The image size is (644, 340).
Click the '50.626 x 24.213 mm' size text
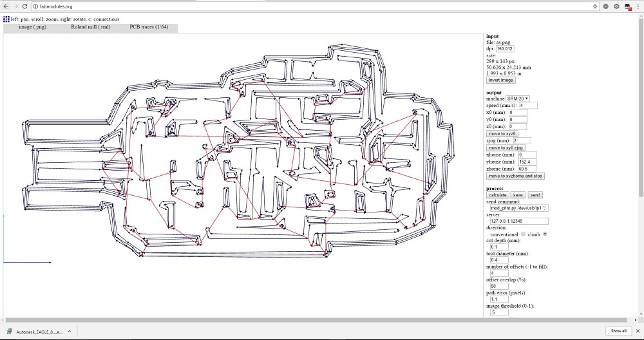point(509,68)
